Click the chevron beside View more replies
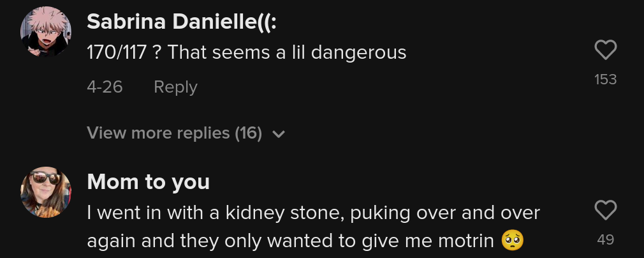 point(278,134)
